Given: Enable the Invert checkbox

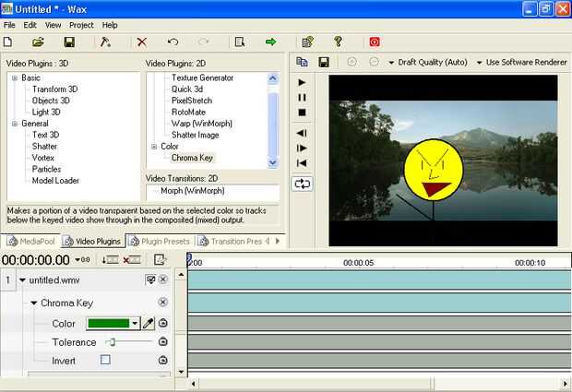Looking at the screenshot, I should coord(105,361).
